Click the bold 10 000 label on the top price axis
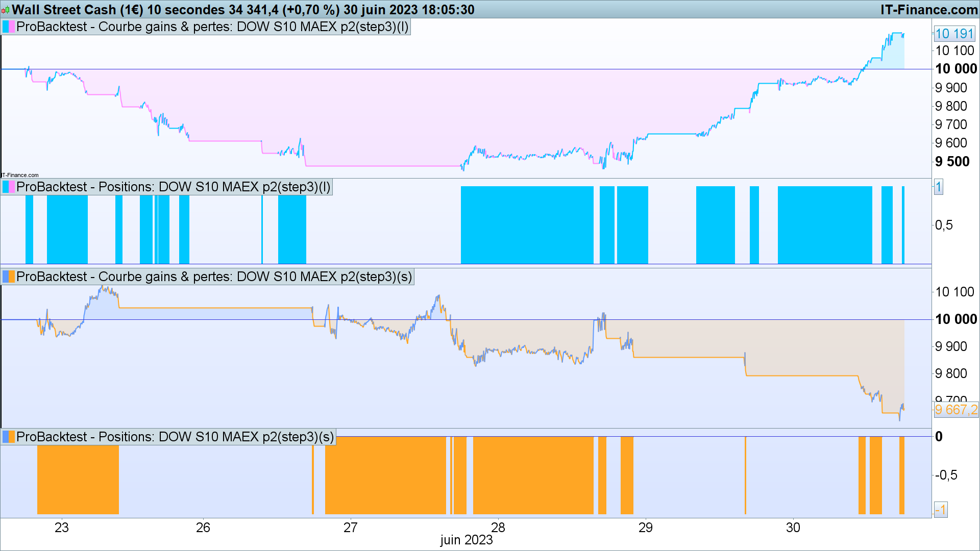Image resolution: width=980 pixels, height=551 pixels. click(x=955, y=69)
